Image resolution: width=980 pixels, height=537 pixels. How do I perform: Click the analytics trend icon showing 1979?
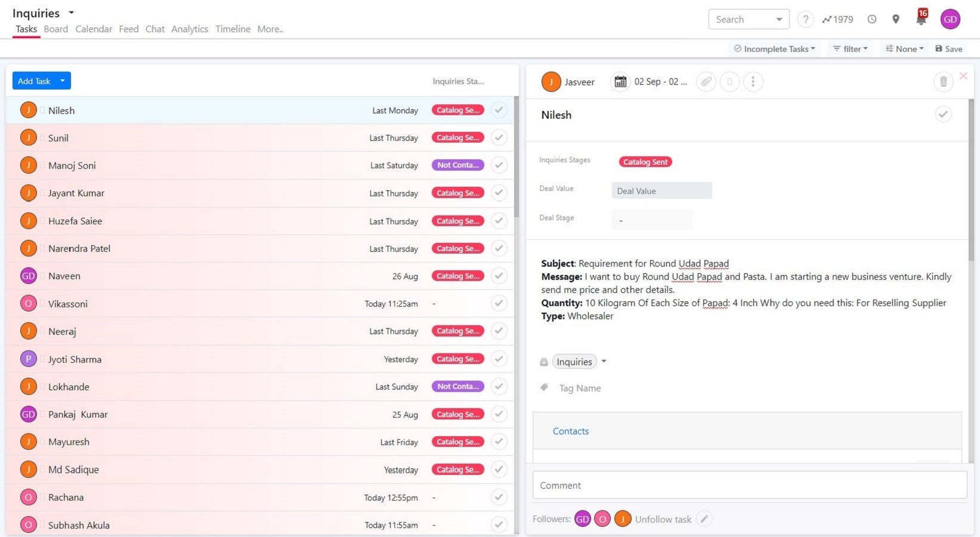pyautogui.click(x=837, y=19)
